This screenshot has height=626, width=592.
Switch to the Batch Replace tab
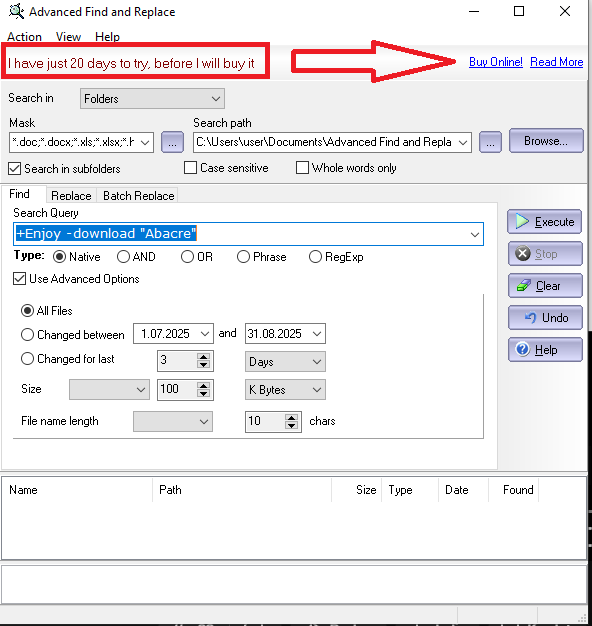pos(138,196)
